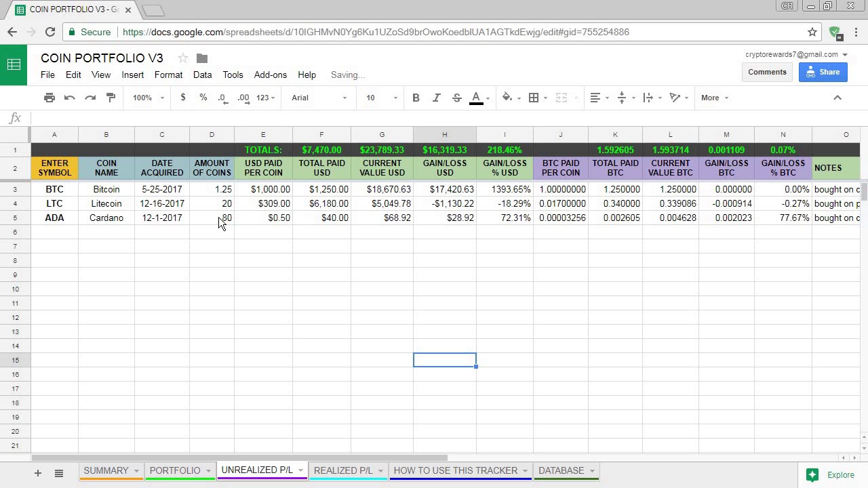Open Google Sheets home icon
This screenshot has height=488, width=868.
tap(14, 65)
